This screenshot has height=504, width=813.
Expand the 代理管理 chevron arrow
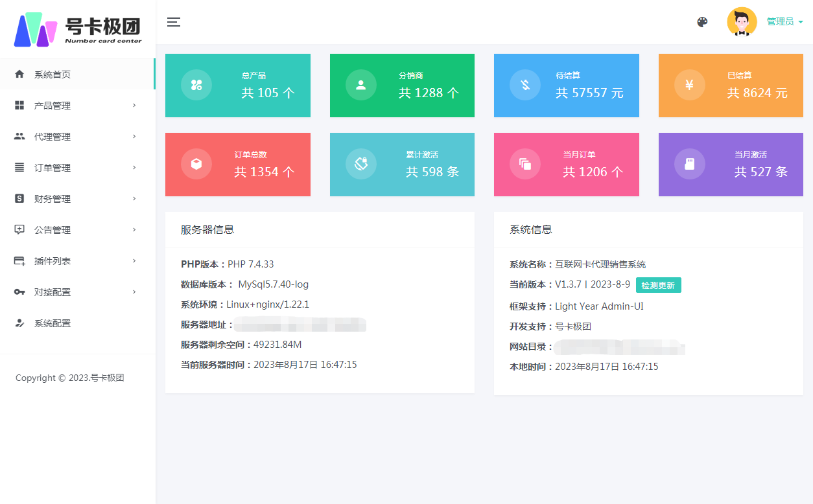(x=134, y=136)
